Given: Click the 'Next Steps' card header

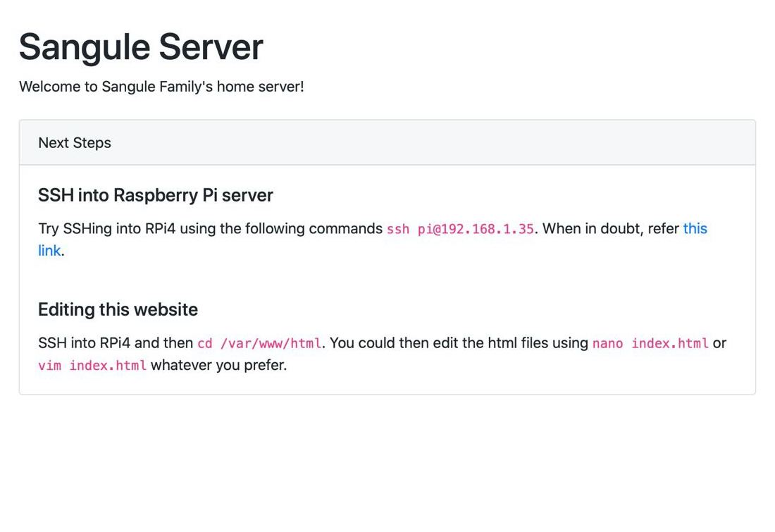Looking at the screenshot, I should click(x=75, y=143).
